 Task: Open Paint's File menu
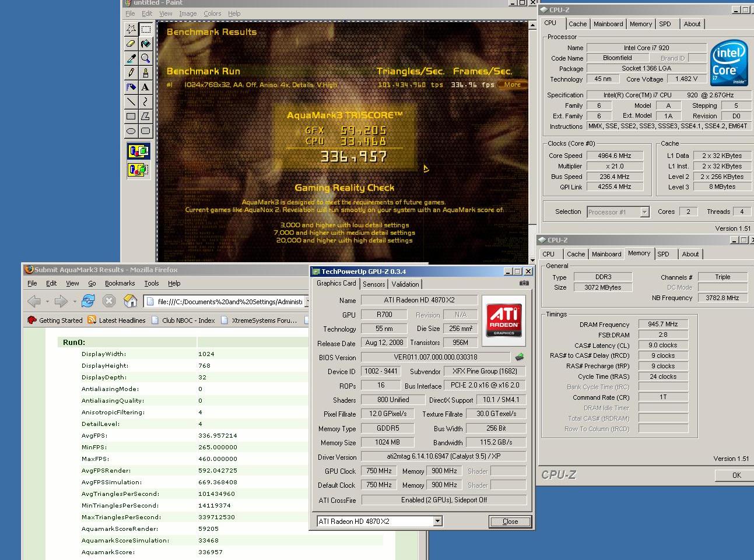tap(130, 13)
